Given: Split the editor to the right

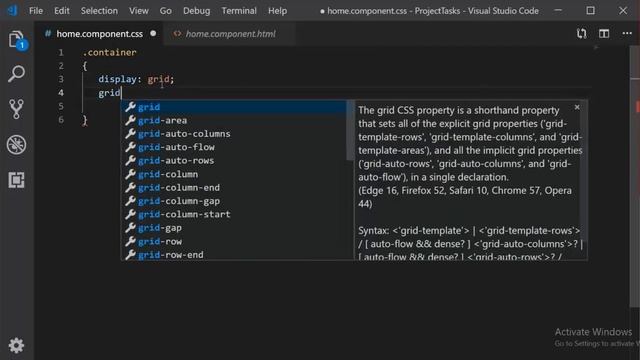Looking at the screenshot, I should click(604, 34).
